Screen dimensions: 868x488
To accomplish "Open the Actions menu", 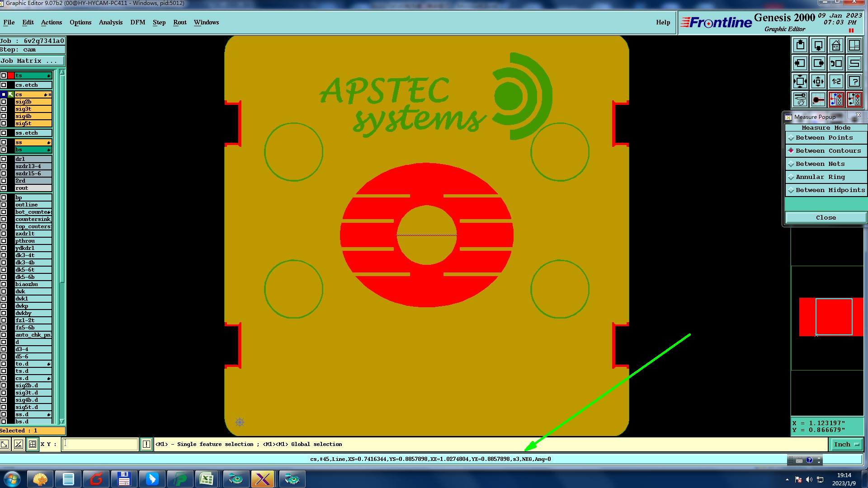I will [x=52, y=22].
